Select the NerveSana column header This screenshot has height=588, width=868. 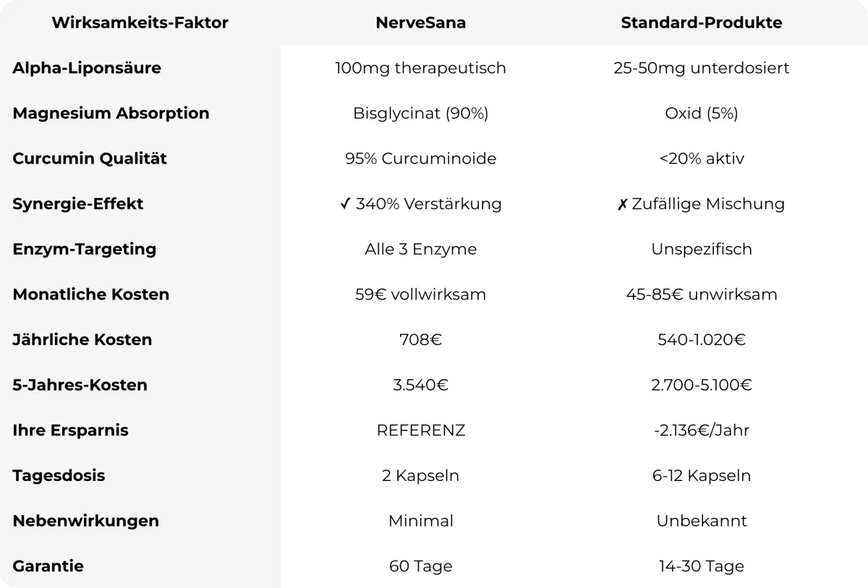pyautogui.click(x=421, y=23)
